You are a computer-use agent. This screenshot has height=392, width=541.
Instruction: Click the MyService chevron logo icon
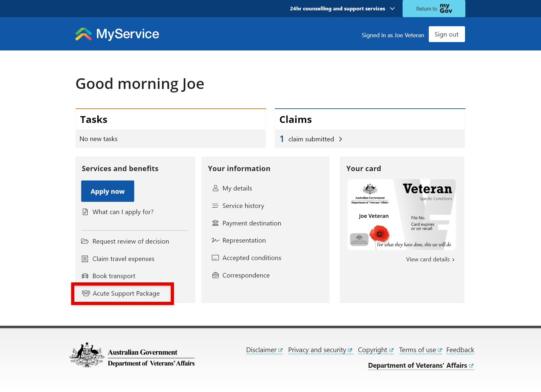click(84, 34)
